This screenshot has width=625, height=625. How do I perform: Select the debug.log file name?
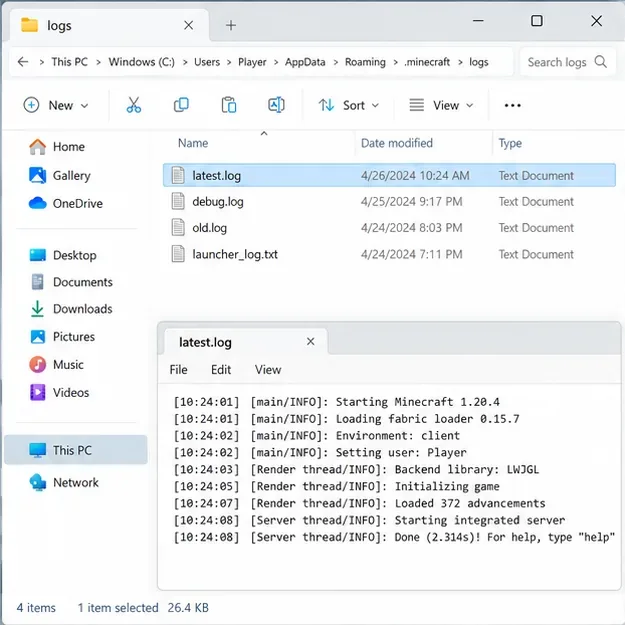tap(218, 202)
